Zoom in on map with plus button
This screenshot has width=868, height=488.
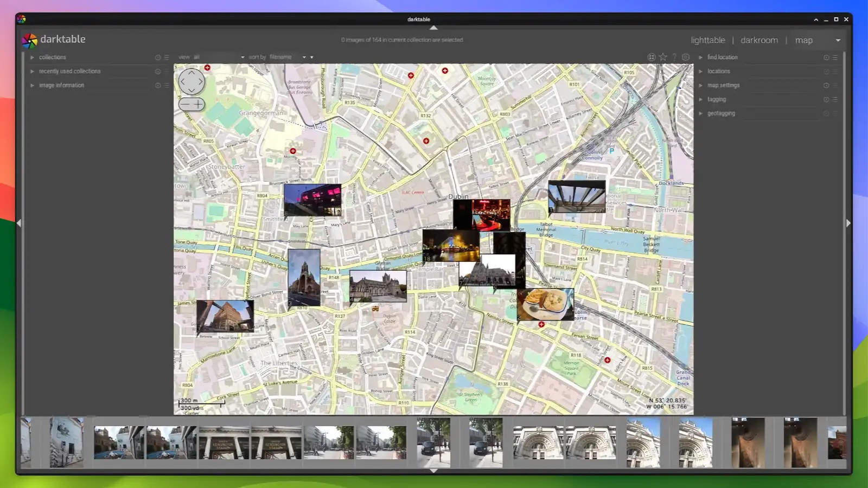[x=199, y=104]
